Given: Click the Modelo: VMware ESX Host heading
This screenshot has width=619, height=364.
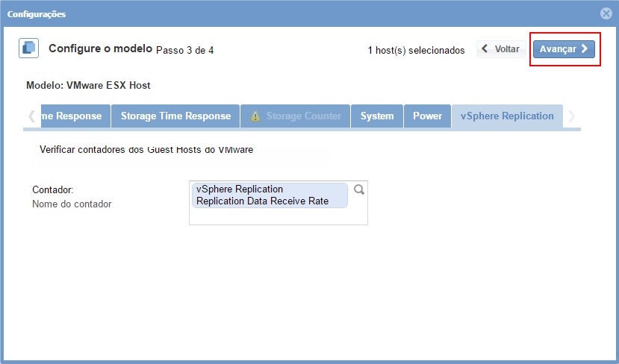Looking at the screenshot, I should 88,86.
